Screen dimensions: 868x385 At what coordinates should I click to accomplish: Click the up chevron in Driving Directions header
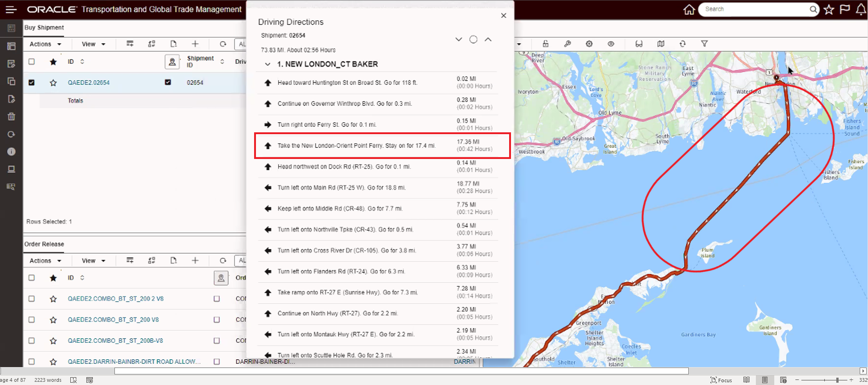[488, 40]
